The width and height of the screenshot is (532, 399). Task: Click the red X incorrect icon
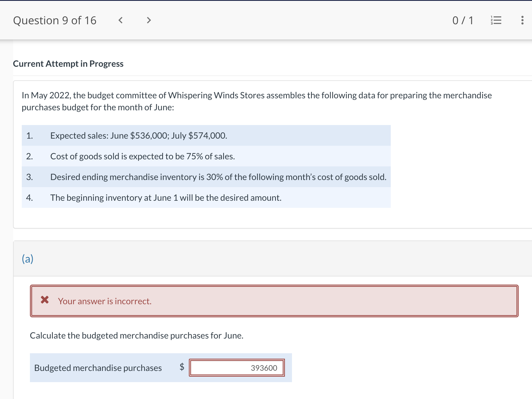pyautogui.click(x=45, y=300)
